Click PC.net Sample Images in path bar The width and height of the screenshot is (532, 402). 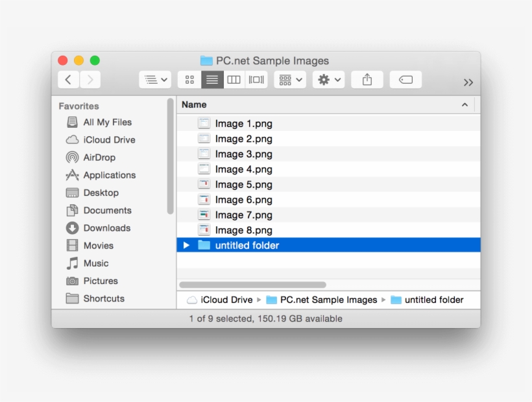[x=322, y=300]
